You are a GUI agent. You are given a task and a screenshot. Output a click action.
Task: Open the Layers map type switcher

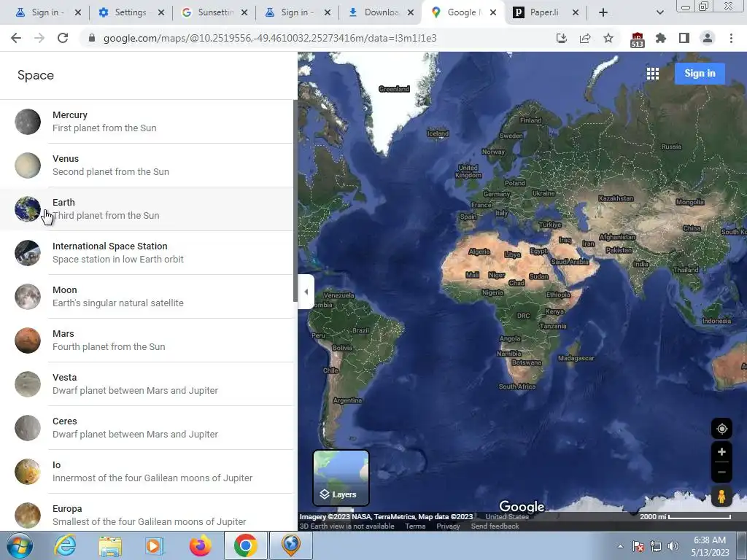pos(341,478)
